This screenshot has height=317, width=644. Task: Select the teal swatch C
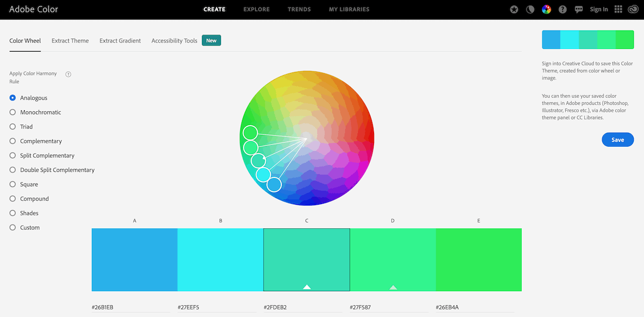click(306, 260)
